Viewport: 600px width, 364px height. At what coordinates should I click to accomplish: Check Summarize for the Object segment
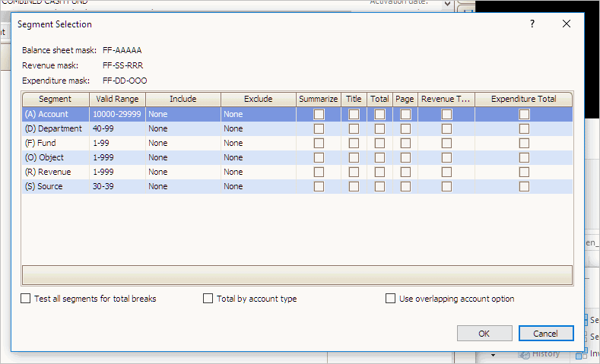(x=319, y=157)
